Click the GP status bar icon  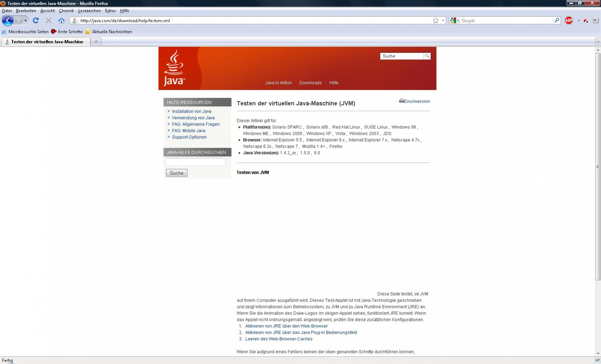tap(597, 360)
